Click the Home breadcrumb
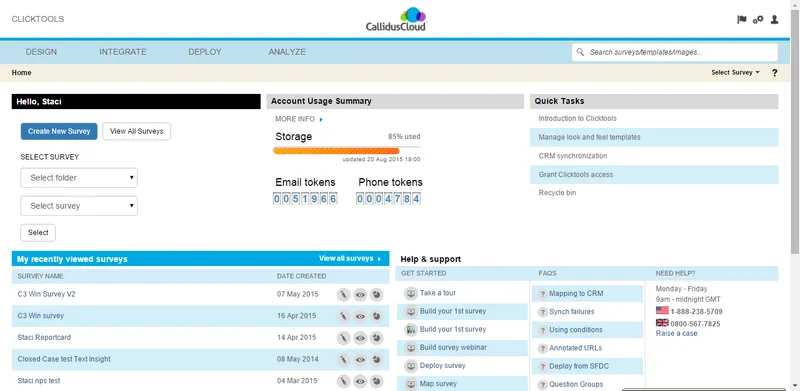The width and height of the screenshot is (800, 391). [21, 72]
